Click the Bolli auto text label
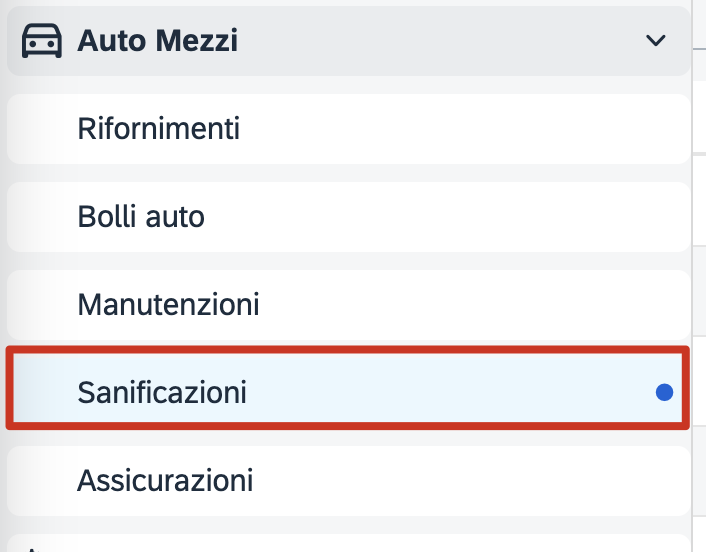Image resolution: width=706 pixels, height=552 pixels. [141, 217]
